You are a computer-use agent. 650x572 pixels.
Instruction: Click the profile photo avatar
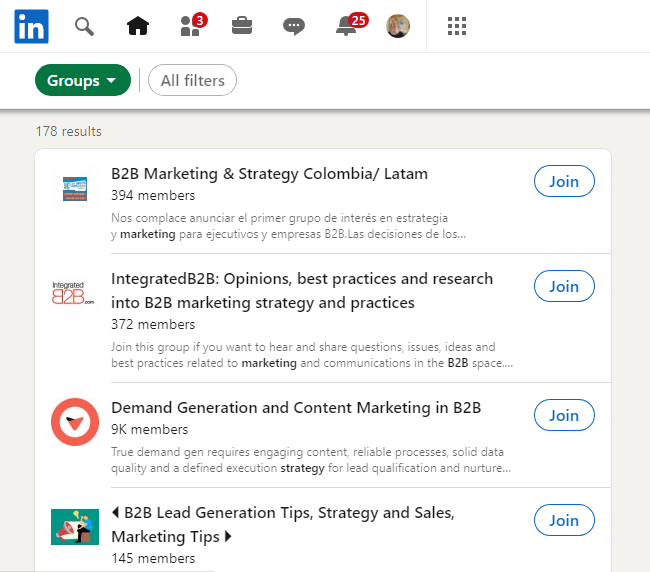coord(398,26)
